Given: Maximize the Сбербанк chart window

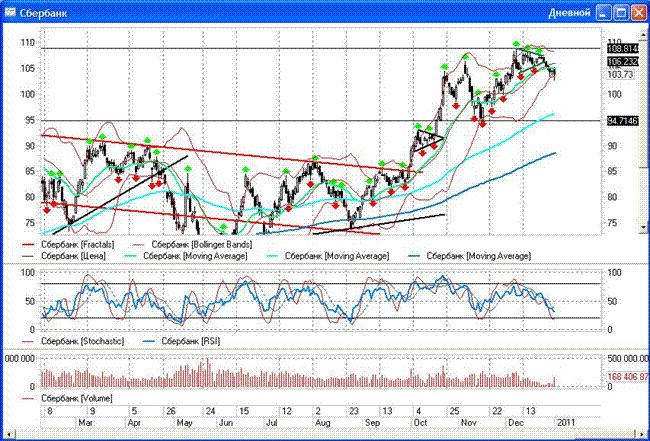Looking at the screenshot, I should coord(621,12).
